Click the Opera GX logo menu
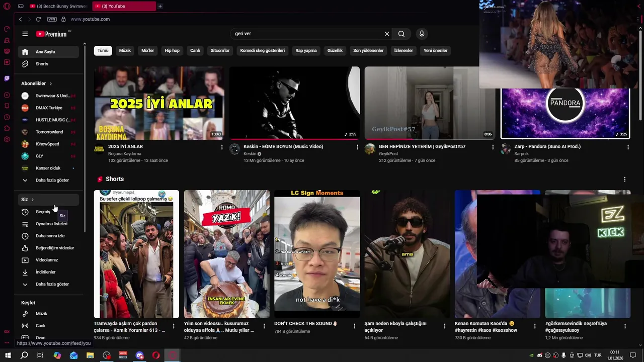 7,6
